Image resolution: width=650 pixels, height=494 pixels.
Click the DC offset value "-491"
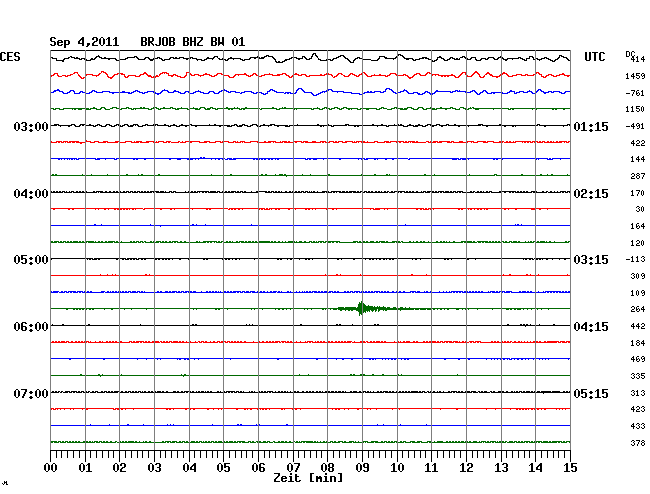pos(635,126)
